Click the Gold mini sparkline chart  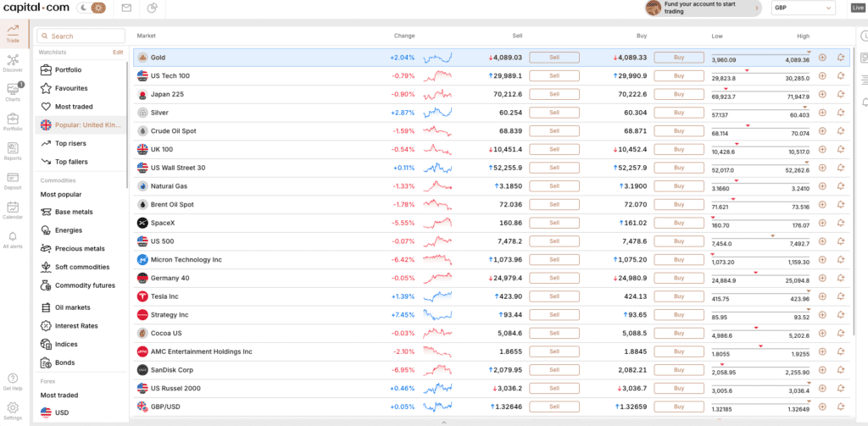[437, 58]
